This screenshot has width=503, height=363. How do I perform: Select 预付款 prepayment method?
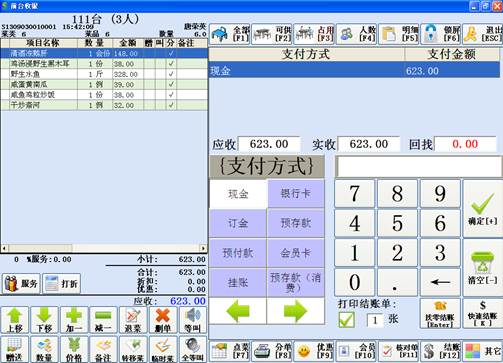coord(238,253)
